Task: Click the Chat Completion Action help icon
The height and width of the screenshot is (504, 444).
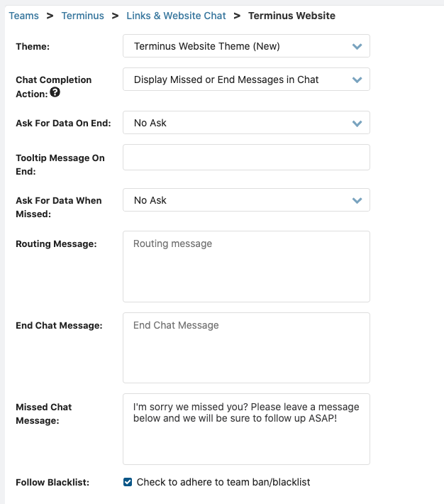Action: click(x=55, y=92)
